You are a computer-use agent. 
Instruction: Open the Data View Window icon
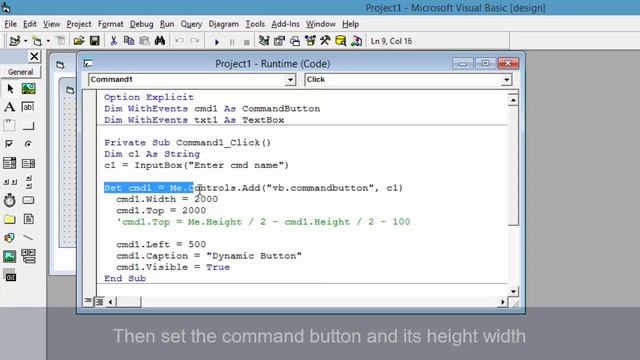[341, 41]
